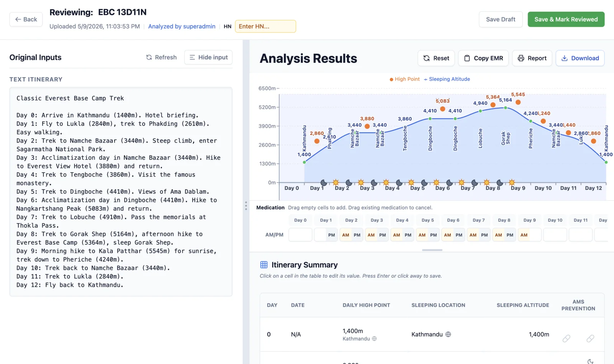
Task: Click the Classic Everest Base Camp Trek text
Action: (70, 98)
